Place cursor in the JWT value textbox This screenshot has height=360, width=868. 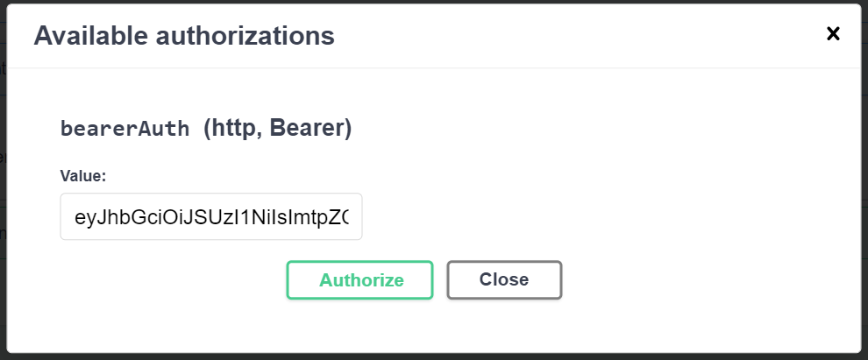(x=211, y=217)
